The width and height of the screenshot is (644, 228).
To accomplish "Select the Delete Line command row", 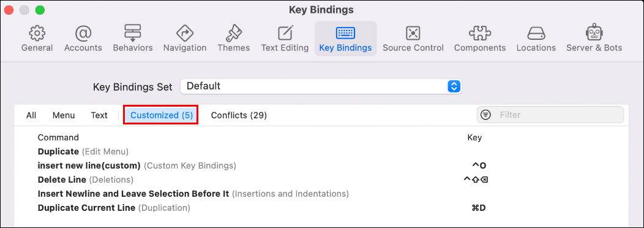I will 321,180.
